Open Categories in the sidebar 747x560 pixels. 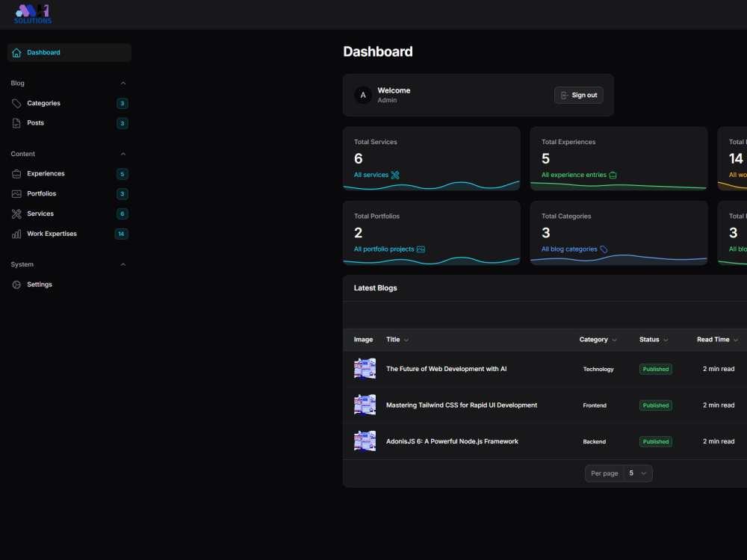coord(69,103)
